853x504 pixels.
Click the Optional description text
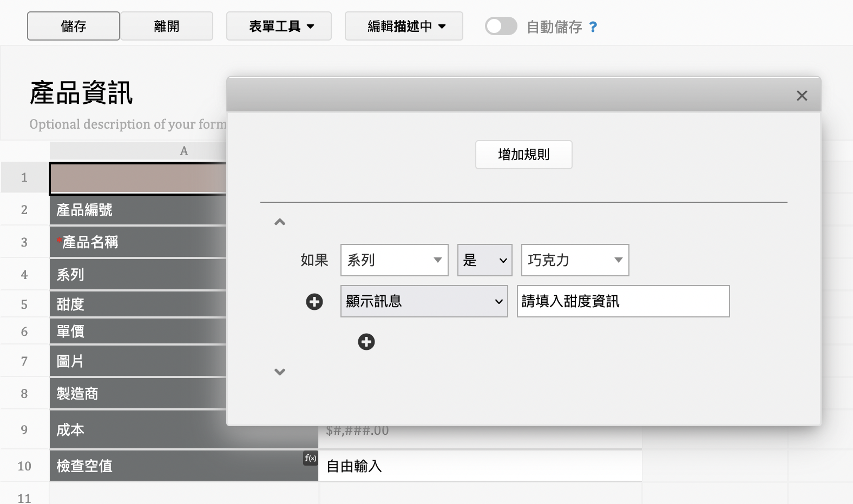[x=128, y=124]
